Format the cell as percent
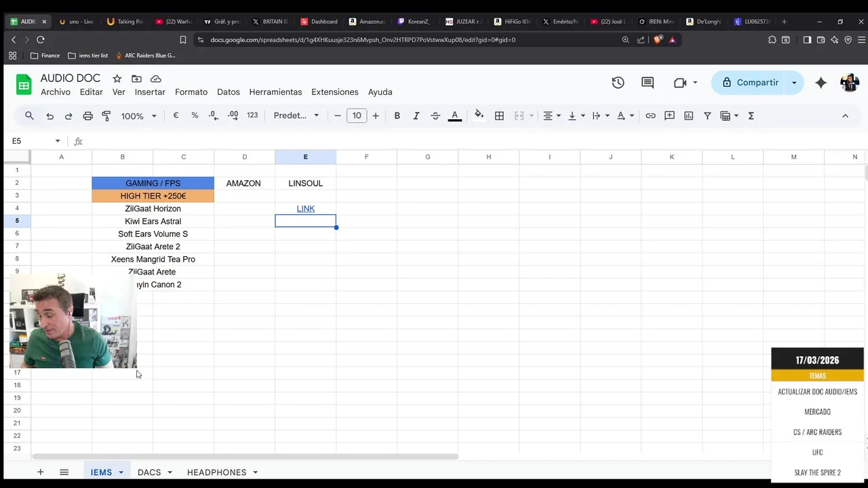This screenshot has width=868, height=488. click(x=195, y=116)
